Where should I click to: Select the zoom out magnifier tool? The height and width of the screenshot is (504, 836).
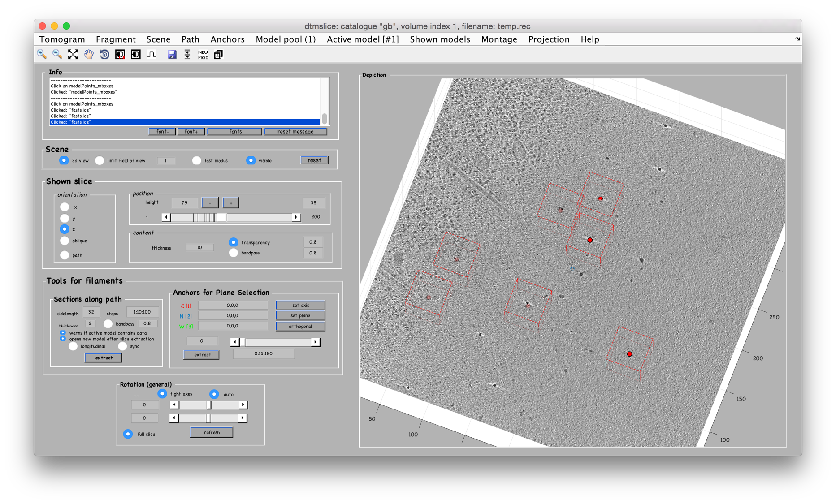click(x=57, y=55)
